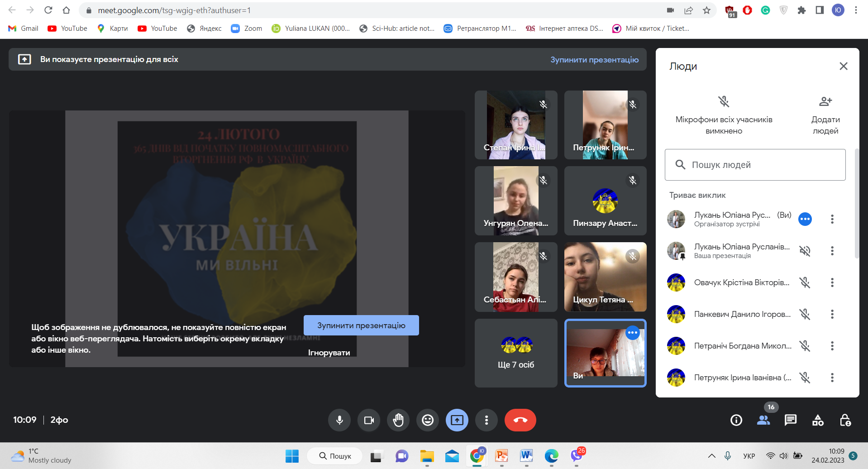Open the chat with everyone icon
The width and height of the screenshot is (868, 469).
pos(791,420)
